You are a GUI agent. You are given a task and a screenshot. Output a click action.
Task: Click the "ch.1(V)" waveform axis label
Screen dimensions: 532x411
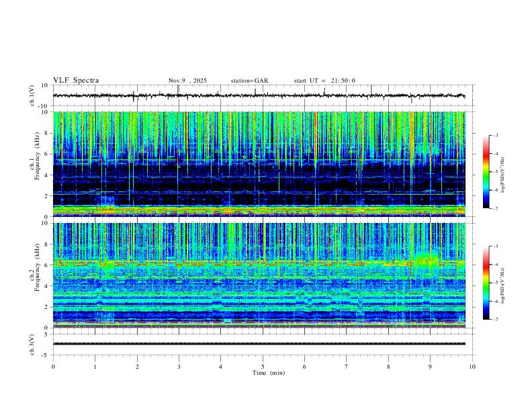click(x=32, y=95)
